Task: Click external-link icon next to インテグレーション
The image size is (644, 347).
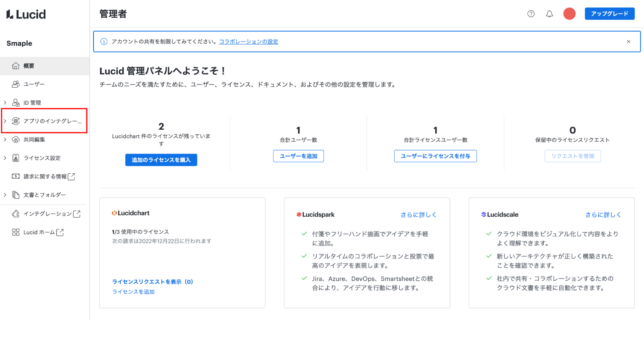Action: point(77,214)
